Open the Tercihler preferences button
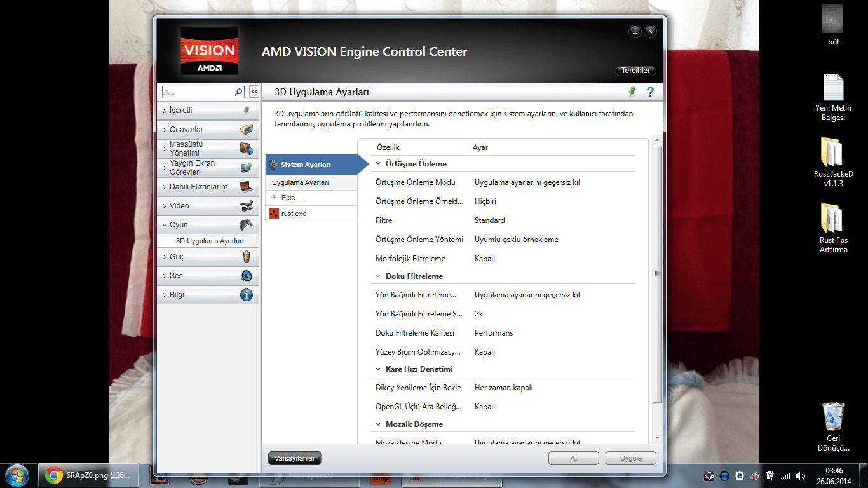Viewport: 868px width, 488px height. pos(635,71)
